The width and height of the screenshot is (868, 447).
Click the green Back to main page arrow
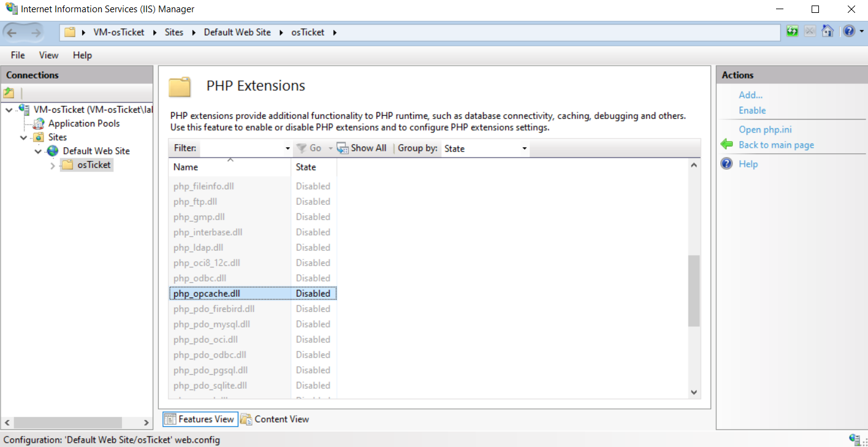point(727,145)
